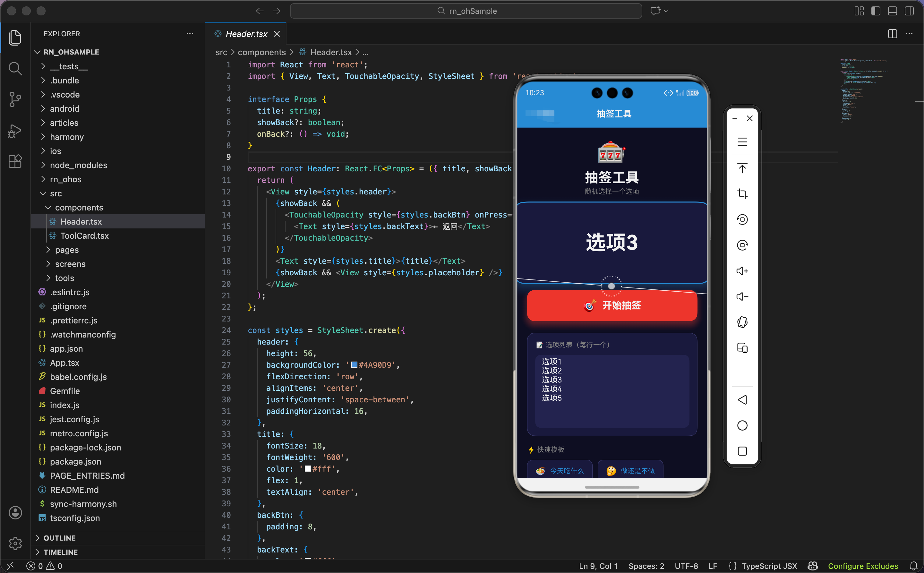Image resolution: width=924 pixels, height=573 pixels.
Task: Open the Source Control view
Action: pos(15,100)
